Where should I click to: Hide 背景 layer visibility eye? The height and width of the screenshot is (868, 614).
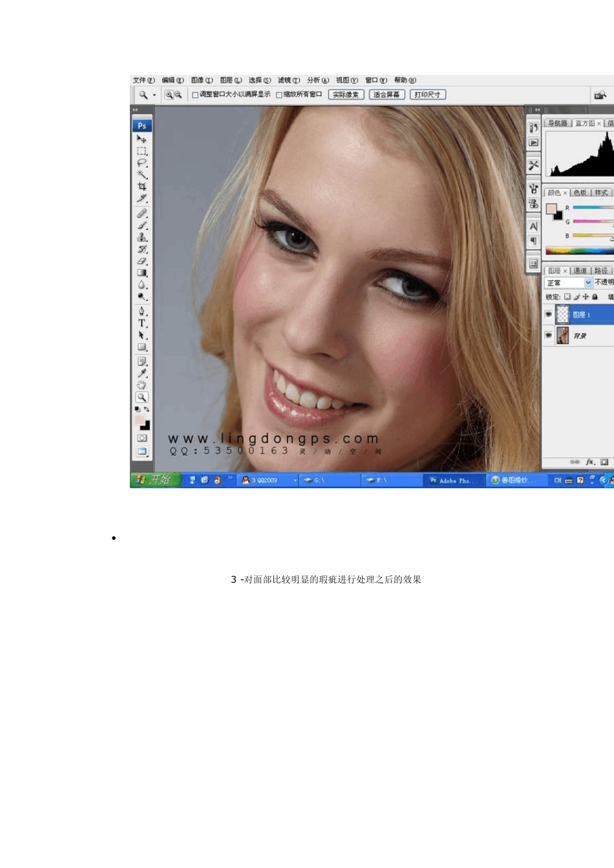[x=549, y=335]
